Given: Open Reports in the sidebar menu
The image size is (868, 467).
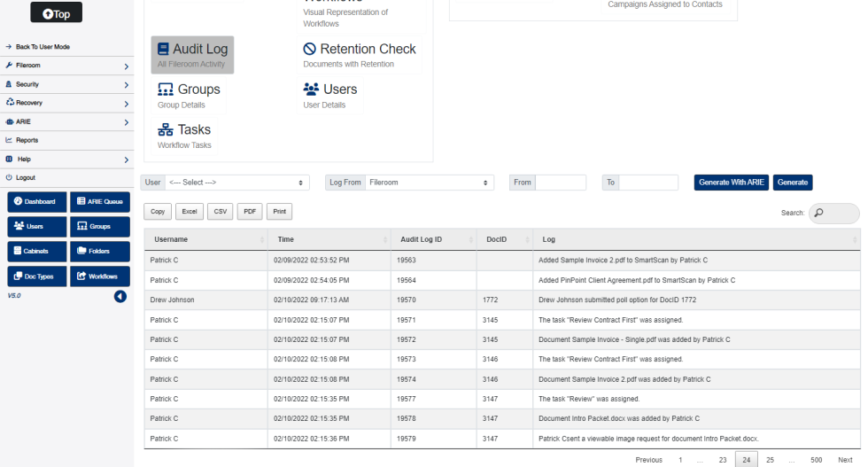Looking at the screenshot, I should point(27,140).
